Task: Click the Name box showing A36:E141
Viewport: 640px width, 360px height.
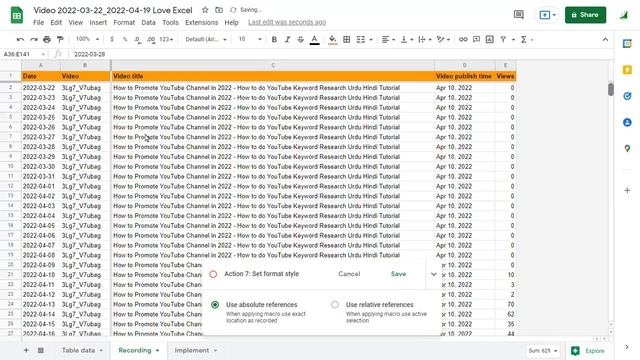Action: pyautogui.click(x=24, y=54)
